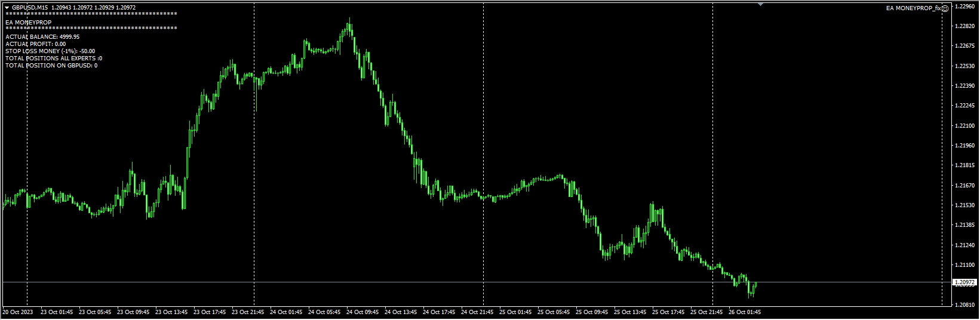Screen dimensions: 980x320
Task: Click the 26 Oct 01:45 time axis label
Action: (745, 312)
